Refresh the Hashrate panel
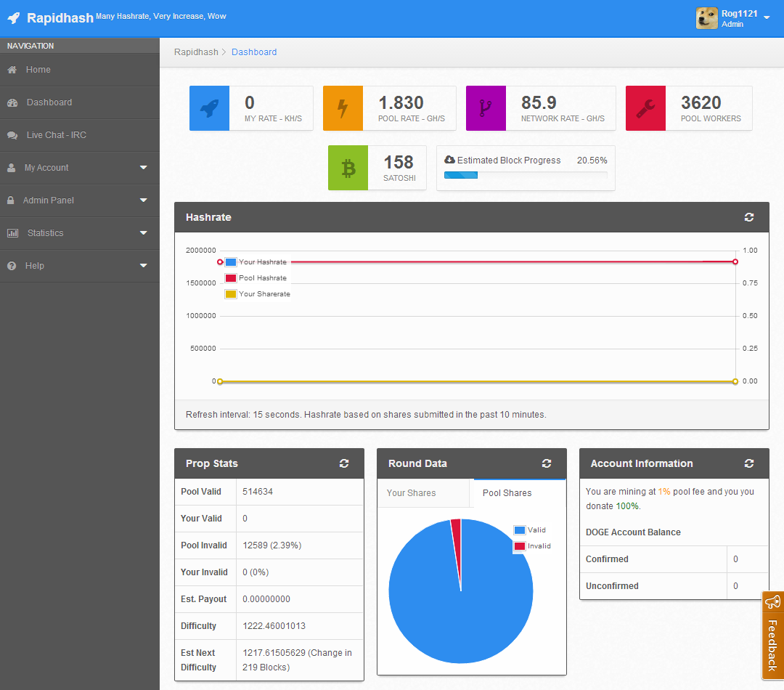 [x=749, y=217]
